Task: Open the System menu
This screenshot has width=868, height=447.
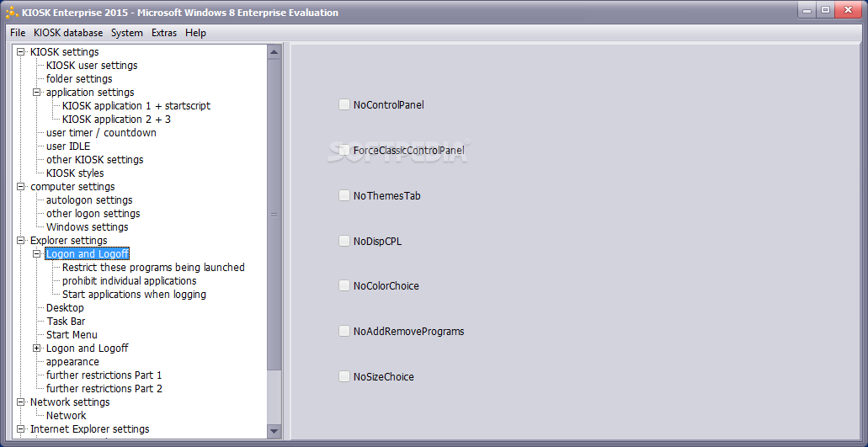Action: [x=127, y=33]
